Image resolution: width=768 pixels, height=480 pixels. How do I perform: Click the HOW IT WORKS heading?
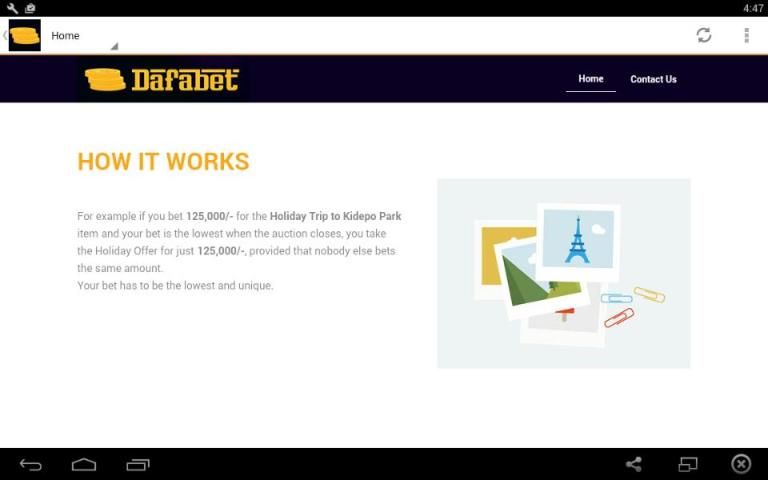point(163,161)
